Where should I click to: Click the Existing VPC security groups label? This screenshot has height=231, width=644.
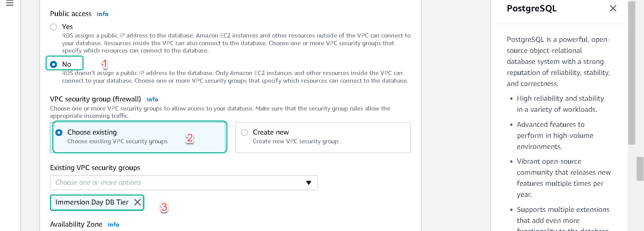[x=95, y=168]
